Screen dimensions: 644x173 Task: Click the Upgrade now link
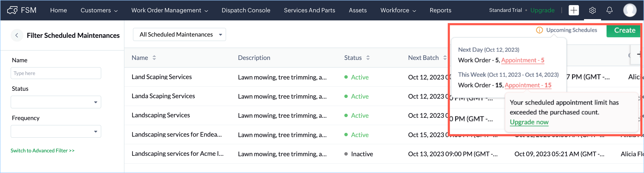pyautogui.click(x=529, y=122)
